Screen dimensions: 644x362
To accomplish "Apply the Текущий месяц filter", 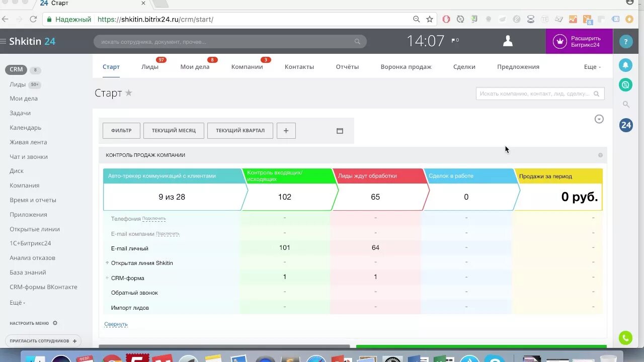I will pos(174,131).
